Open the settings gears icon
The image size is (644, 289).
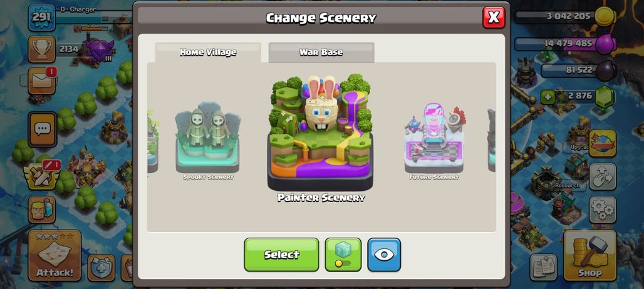(603, 210)
